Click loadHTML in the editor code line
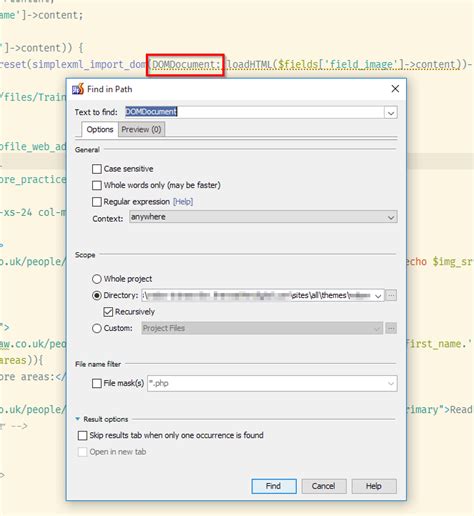The image size is (474, 516). coord(250,64)
